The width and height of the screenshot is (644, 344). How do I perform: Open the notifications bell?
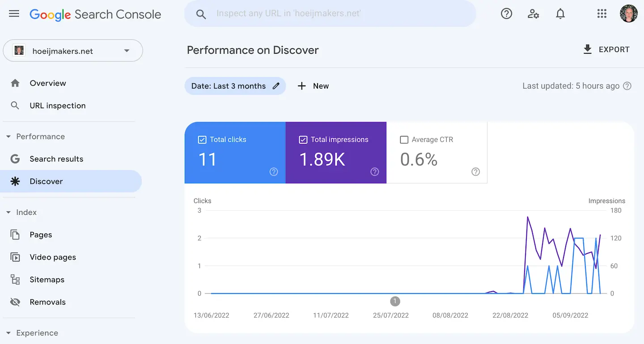(560, 13)
